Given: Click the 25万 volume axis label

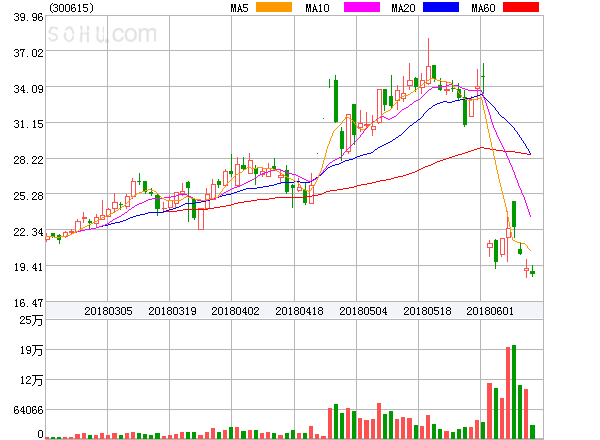Looking at the screenshot, I should coord(31,320).
